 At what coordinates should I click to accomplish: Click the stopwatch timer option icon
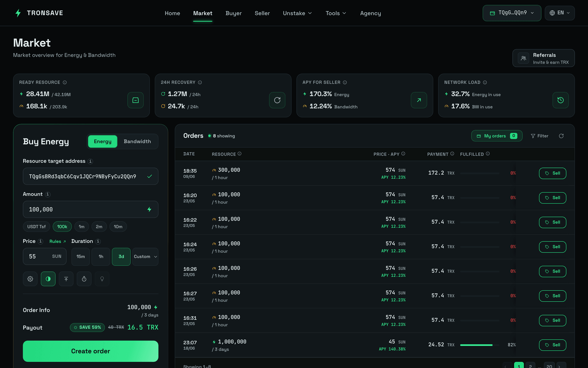click(x=84, y=279)
